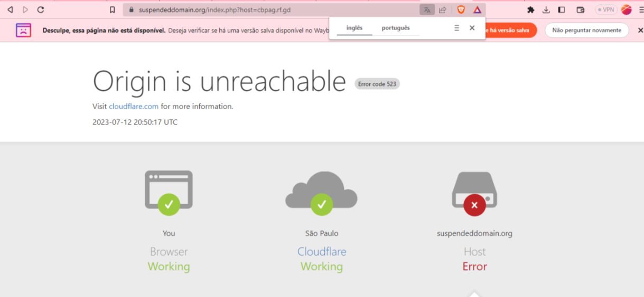
Task: Click the São Paulo location label
Action: click(x=322, y=233)
